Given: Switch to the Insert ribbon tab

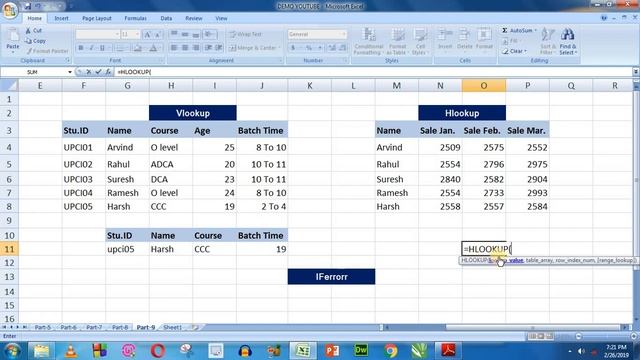Looking at the screenshot, I should click(61, 18).
